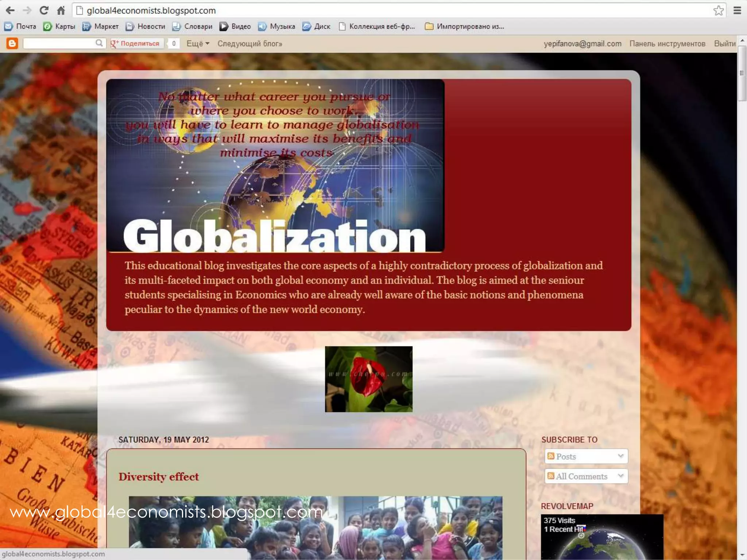Go to Следующий блог» link
747x560 pixels.
250,43
